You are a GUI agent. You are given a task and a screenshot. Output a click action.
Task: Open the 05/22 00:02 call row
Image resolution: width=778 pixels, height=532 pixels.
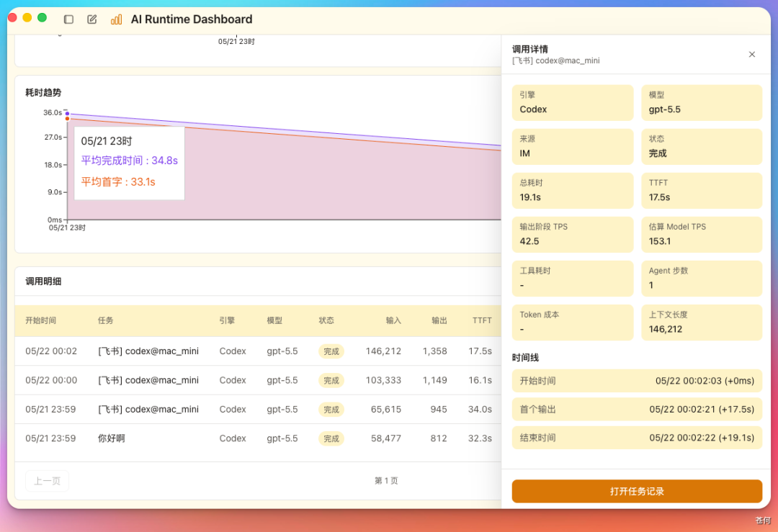pos(258,351)
